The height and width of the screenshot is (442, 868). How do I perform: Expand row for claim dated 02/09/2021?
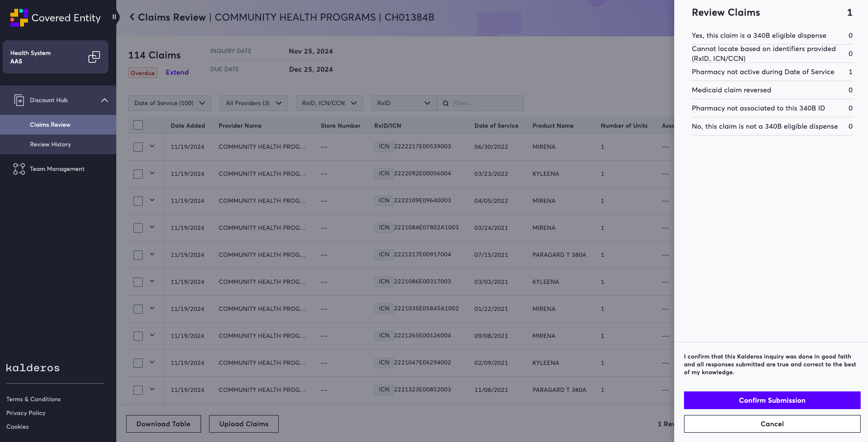[152, 362]
